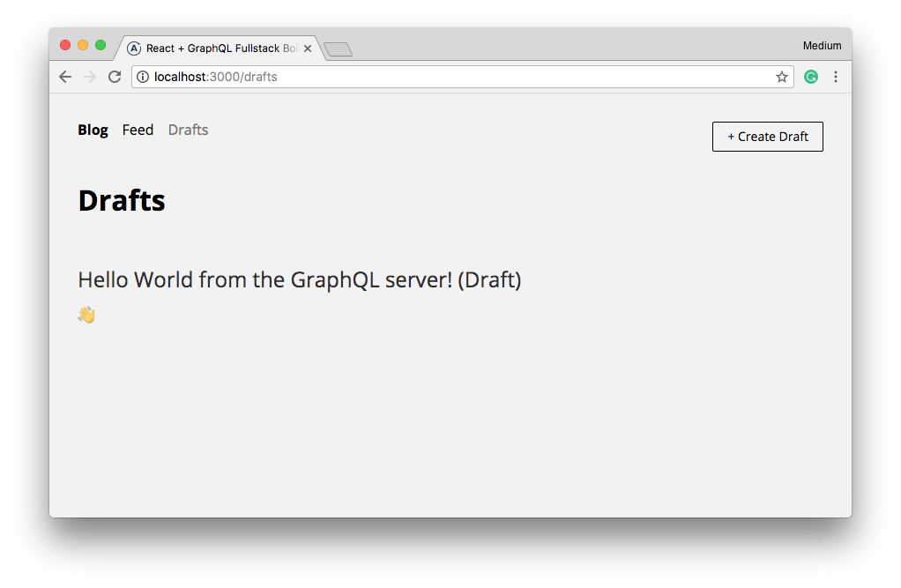Viewport: 901px width, 588px height.
Task: Open the Hello World draft post
Action: 300,280
